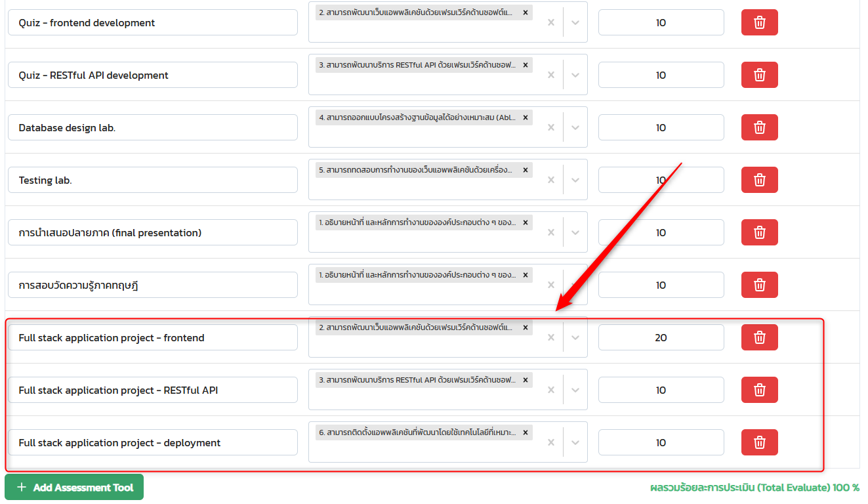Expand outcome dropdown for deployment project row

pos(575,442)
